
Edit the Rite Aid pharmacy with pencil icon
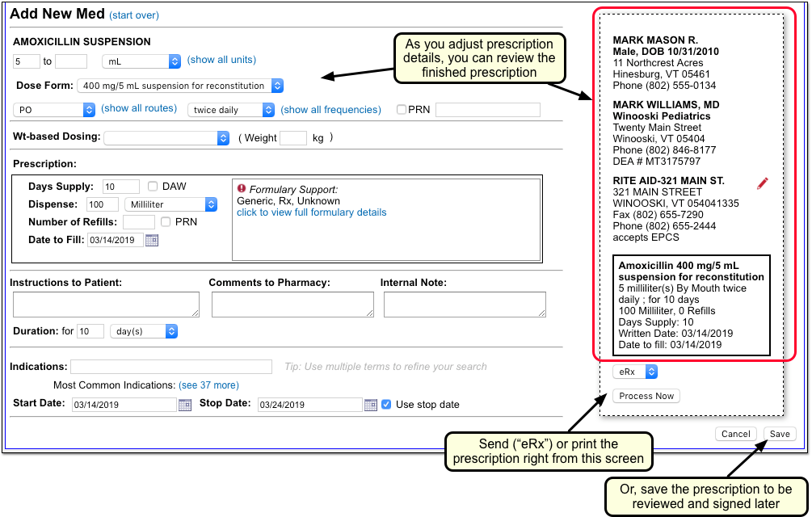[762, 183]
